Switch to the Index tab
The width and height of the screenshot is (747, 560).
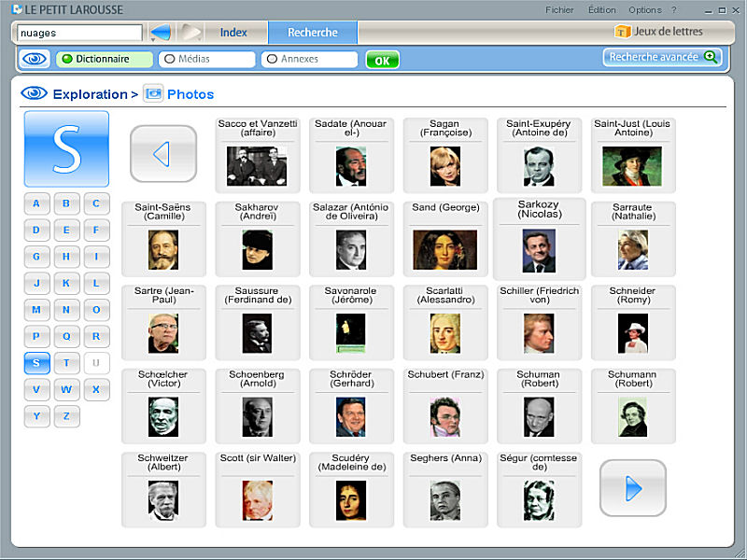click(233, 33)
